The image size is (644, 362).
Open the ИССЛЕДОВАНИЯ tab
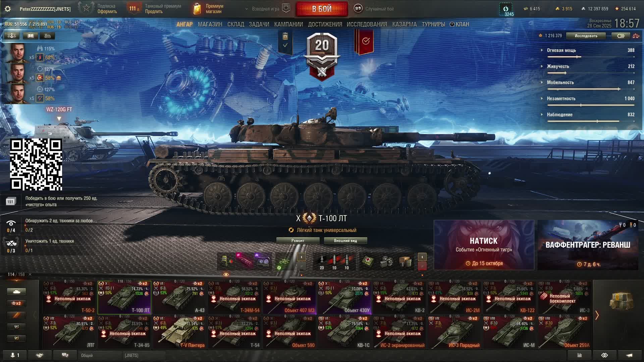367,24
